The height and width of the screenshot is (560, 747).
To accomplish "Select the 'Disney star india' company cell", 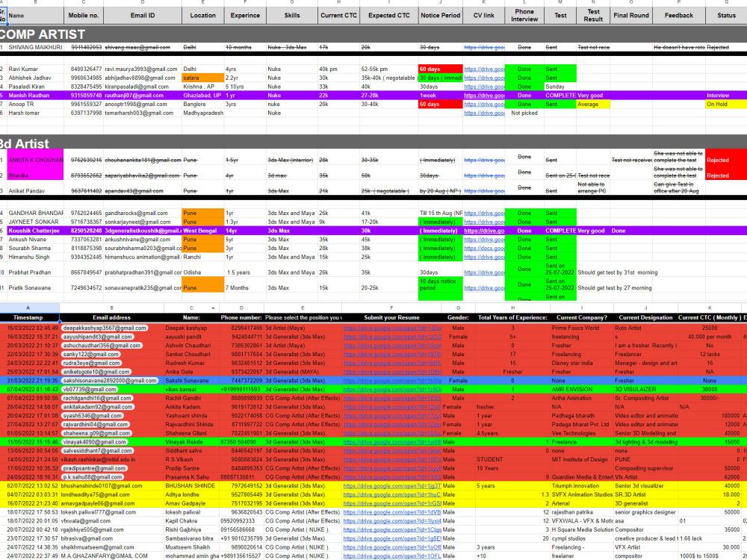I will tap(582, 363).
